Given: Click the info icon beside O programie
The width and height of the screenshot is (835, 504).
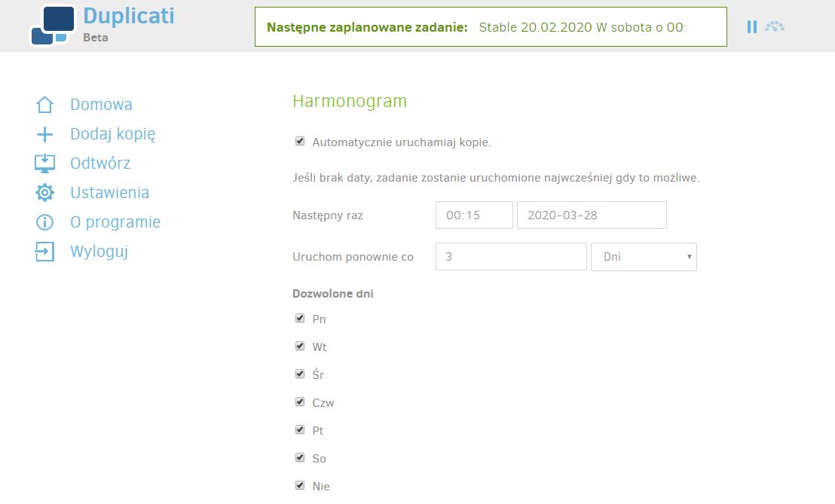Looking at the screenshot, I should 44,222.
